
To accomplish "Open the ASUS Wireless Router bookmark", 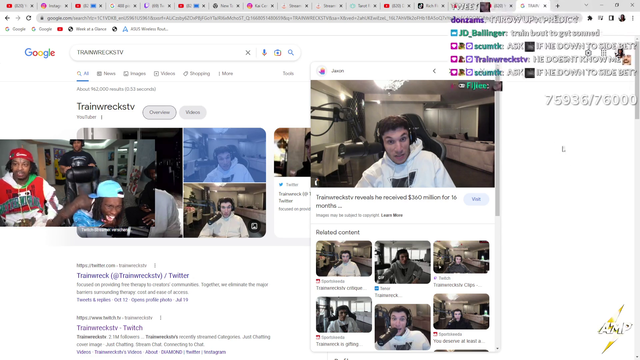I will 145,29.
